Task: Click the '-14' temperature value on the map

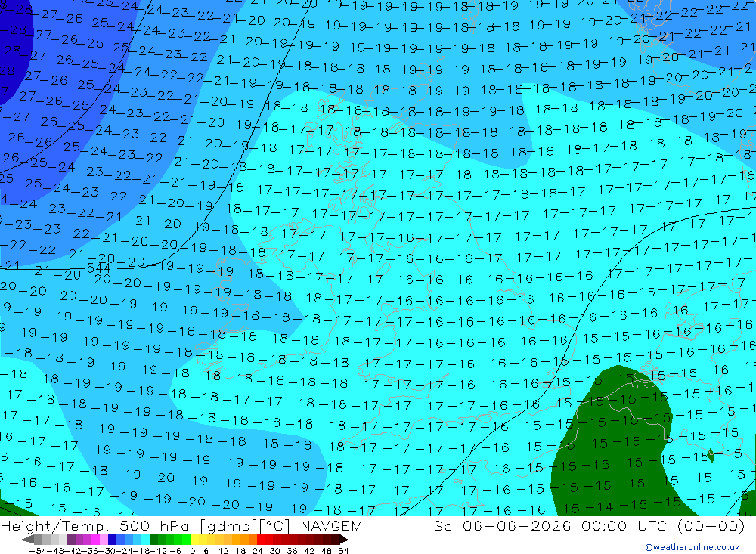Action: coord(599,506)
